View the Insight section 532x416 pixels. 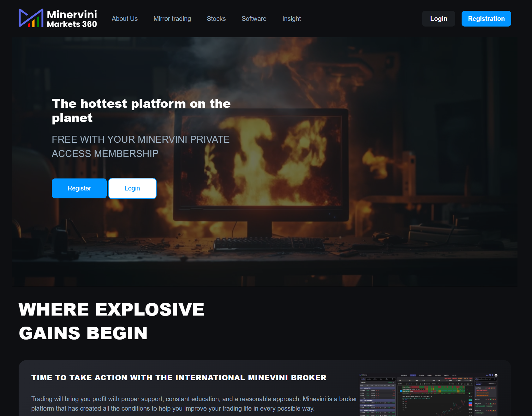click(291, 19)
